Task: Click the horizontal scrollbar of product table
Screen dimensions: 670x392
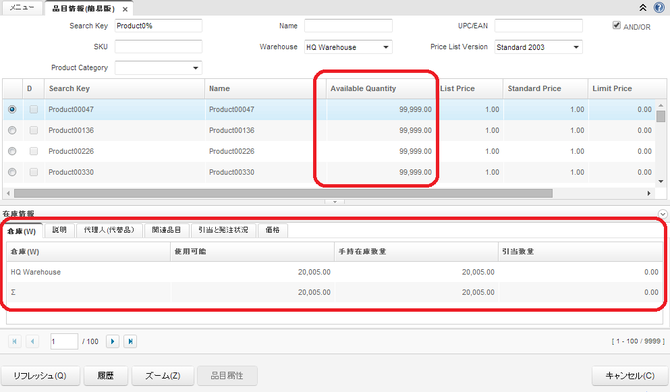Action: coord(283,194)
